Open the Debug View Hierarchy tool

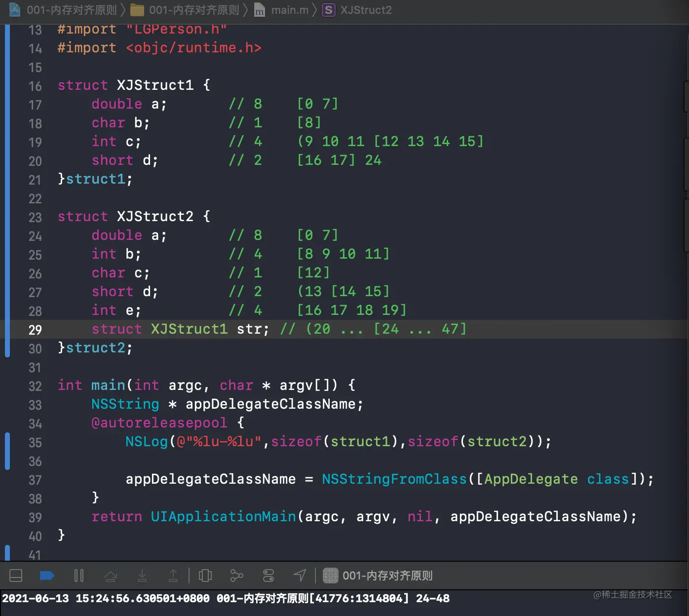click(205, 576)
